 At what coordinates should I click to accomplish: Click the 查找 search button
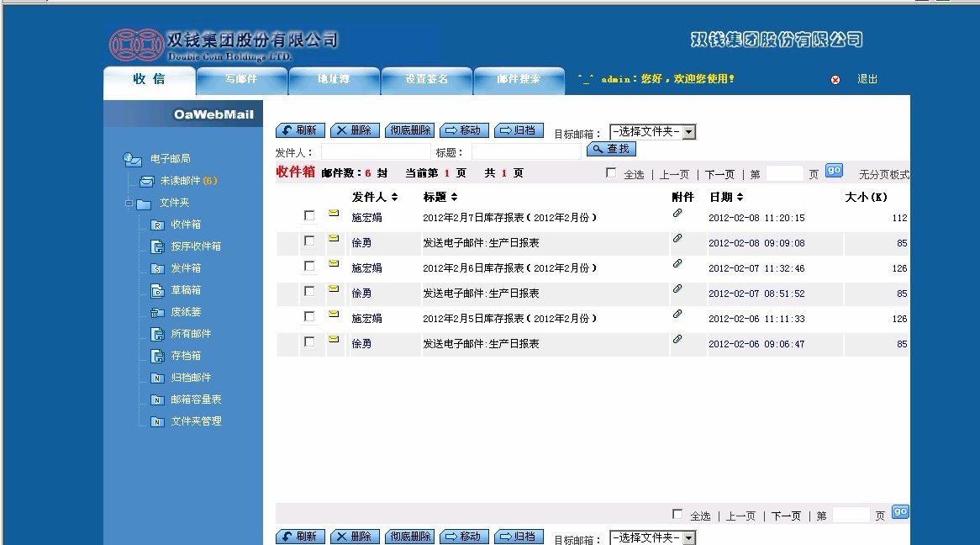coord(611,149)
